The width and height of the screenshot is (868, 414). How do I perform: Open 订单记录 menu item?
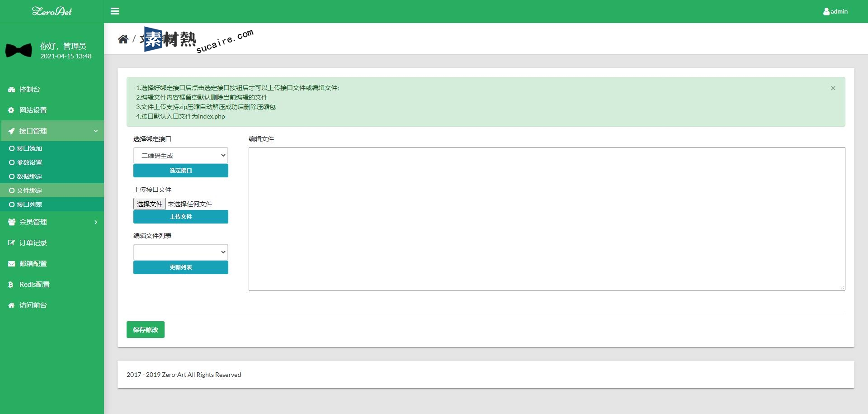pyautogui.click(x=52, y=243)
